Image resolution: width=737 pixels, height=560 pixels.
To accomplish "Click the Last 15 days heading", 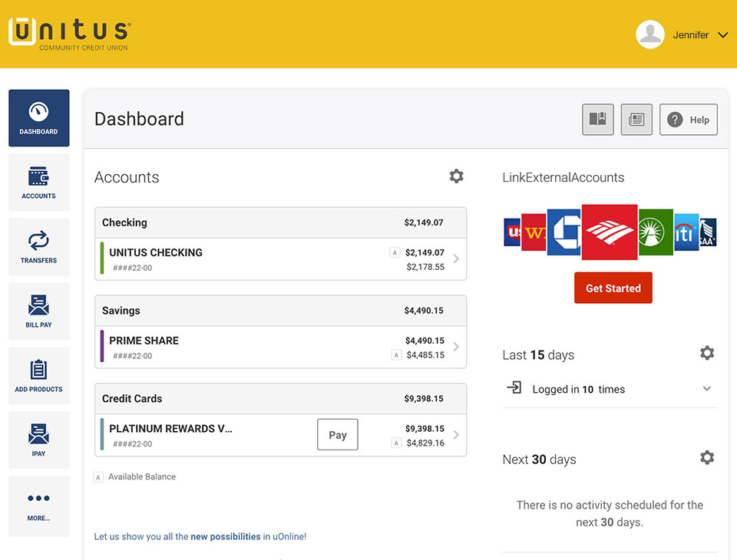I will [538, 354].
